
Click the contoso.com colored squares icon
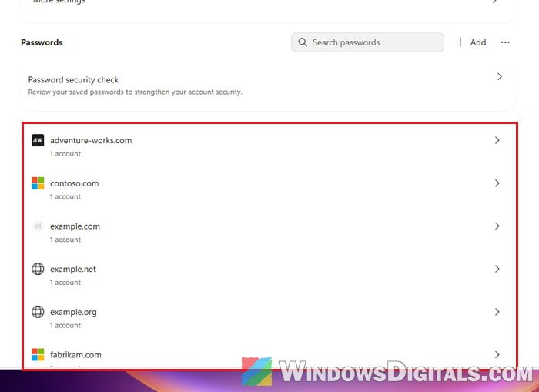click(38, 183)
